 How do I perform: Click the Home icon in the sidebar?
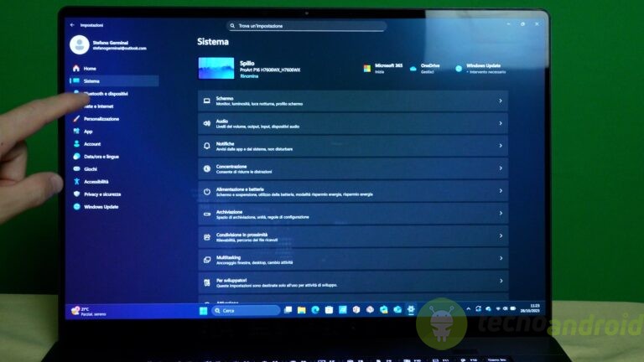click(76, 68)
